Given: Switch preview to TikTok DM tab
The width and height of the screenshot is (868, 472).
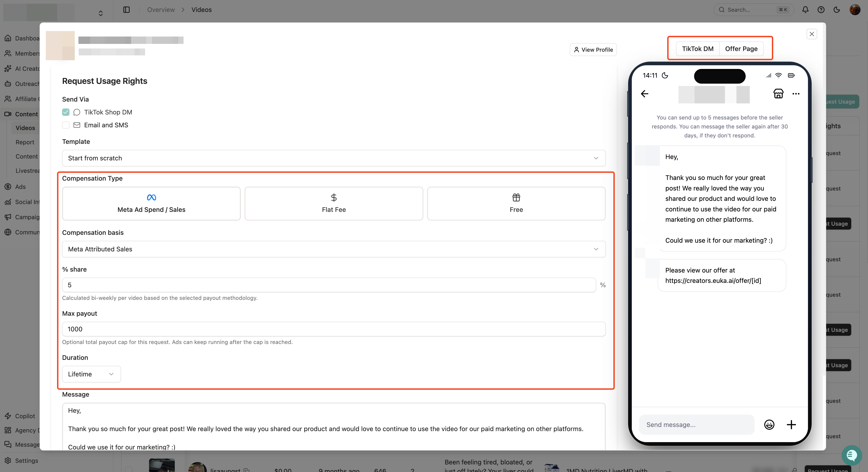Looking at the screenshot, I should click(x=698, y=49).
